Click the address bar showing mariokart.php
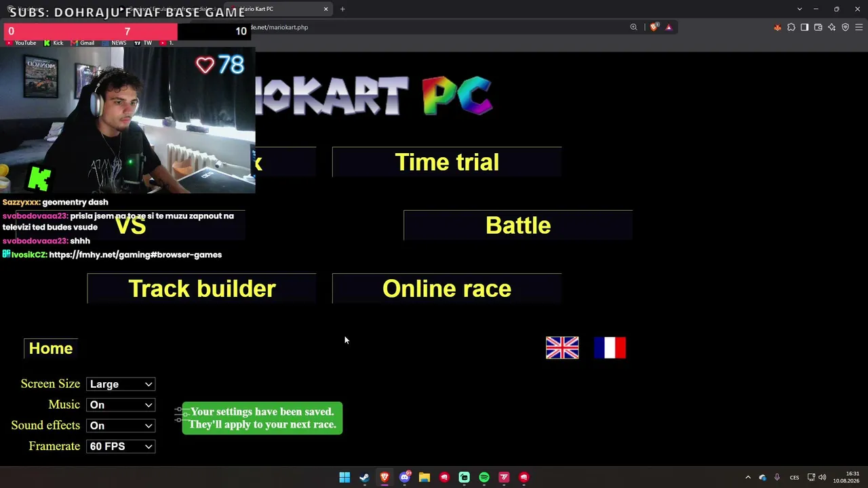This screenshot has height=488, width=868. (434, 27)
